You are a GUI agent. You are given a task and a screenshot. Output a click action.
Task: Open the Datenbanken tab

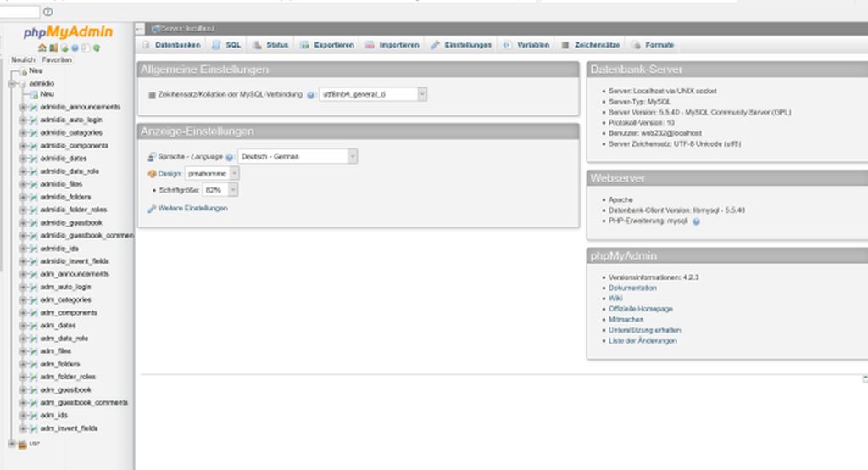coord(171,45)
